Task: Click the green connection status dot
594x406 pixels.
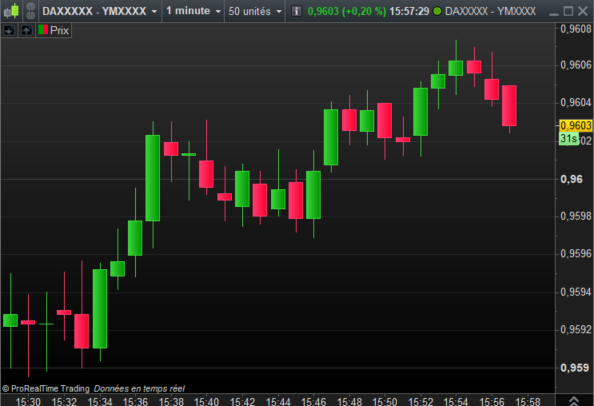Action: point(437,11)
